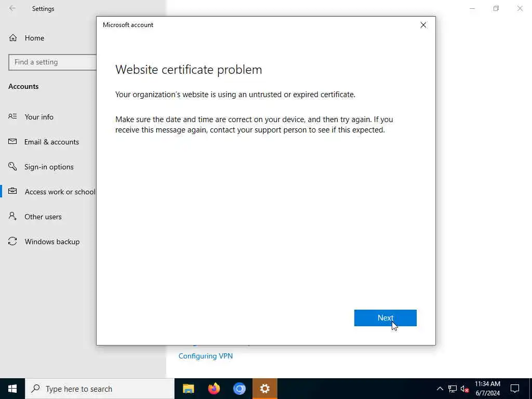Select Access work or school
The image size is (532, 399).
(x=60, y=192)
